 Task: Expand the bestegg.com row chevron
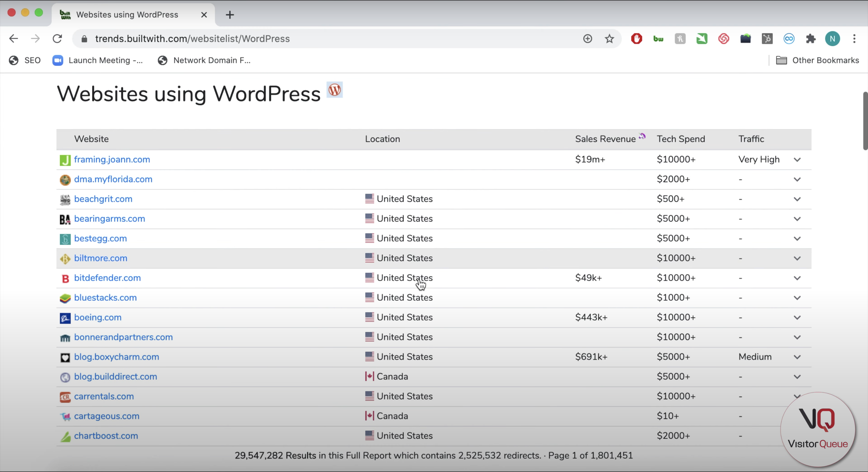797,239
